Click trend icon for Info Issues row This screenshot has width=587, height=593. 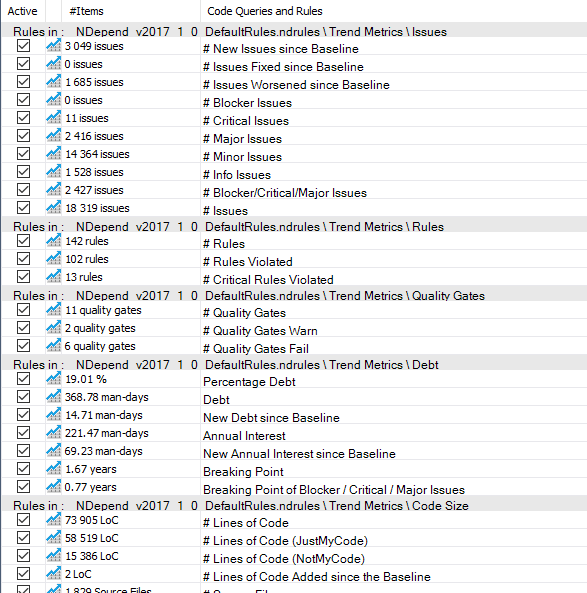coord(53,172)
